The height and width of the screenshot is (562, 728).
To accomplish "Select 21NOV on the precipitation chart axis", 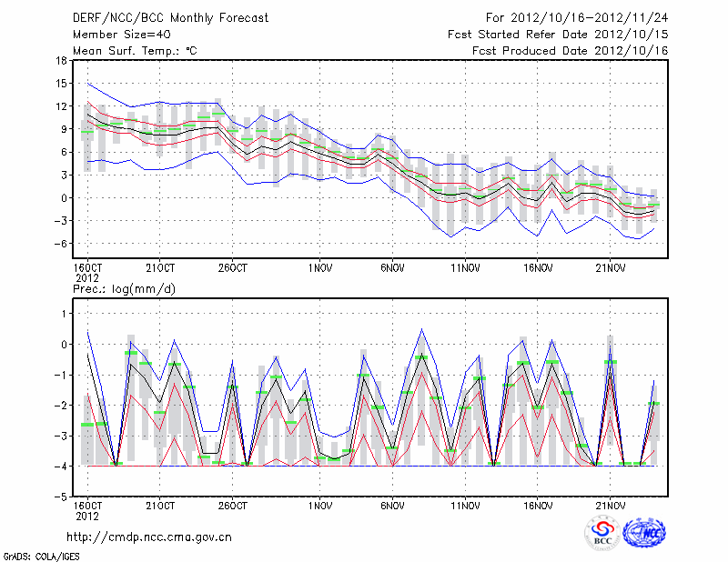I will [611, 505].
